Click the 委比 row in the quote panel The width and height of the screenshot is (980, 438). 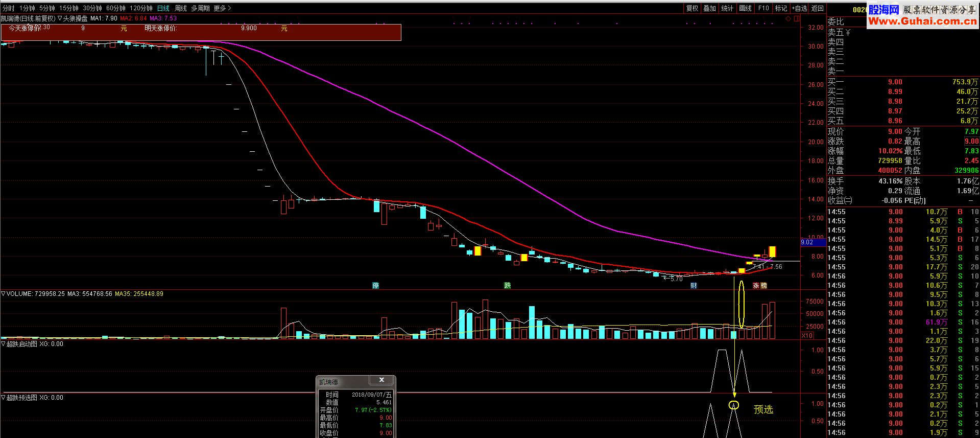pos(836,21)
